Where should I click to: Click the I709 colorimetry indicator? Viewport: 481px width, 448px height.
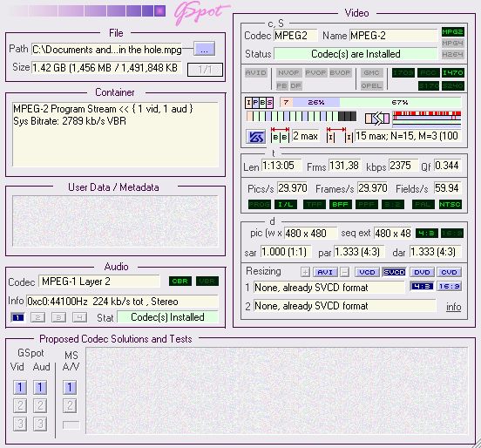[x=403, y=72]
